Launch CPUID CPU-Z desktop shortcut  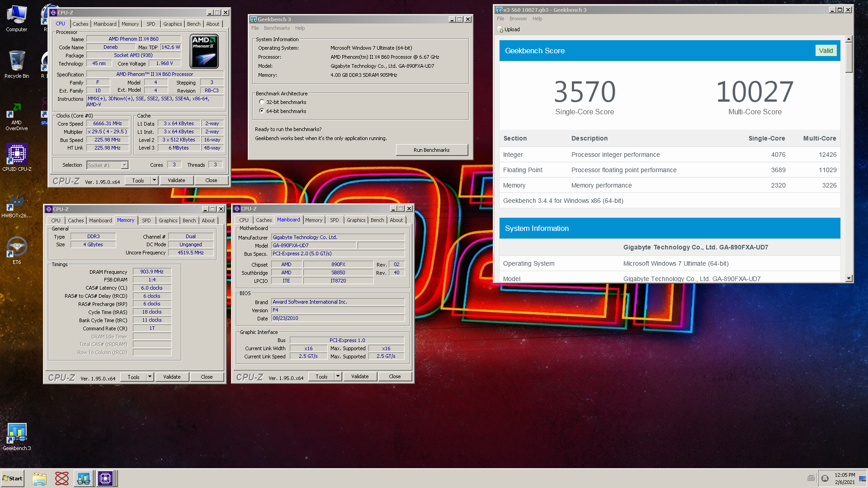point(17,157)
